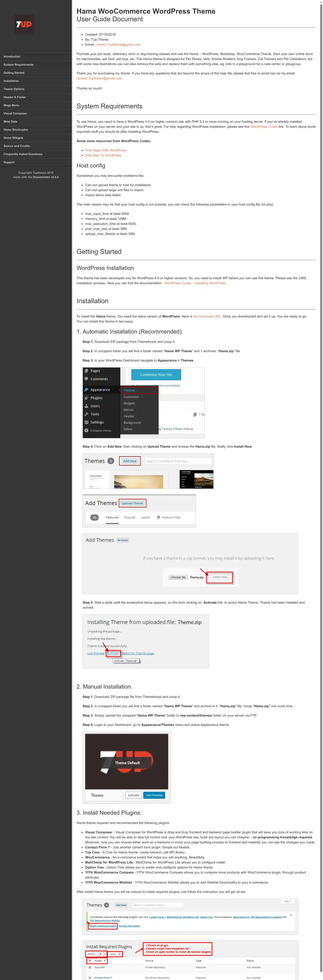323x980 pixels.
Task: Open the First Steps With WordPress link
Action: 106,150
